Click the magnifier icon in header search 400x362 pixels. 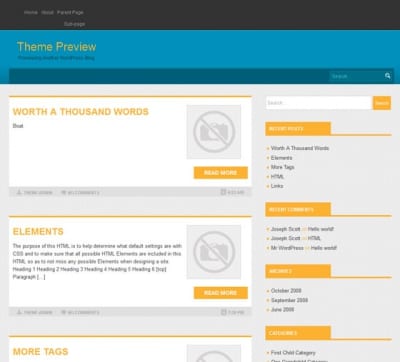tap(387, 76)
